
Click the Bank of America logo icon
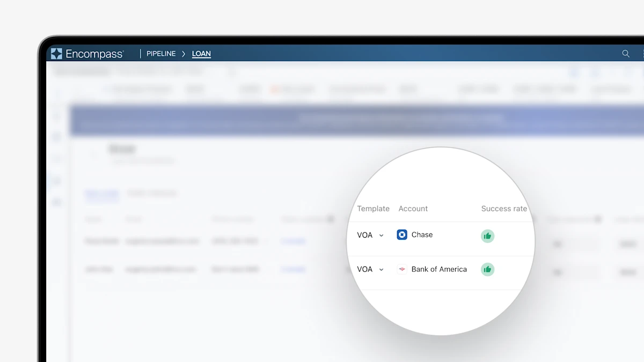pos(402,269)
